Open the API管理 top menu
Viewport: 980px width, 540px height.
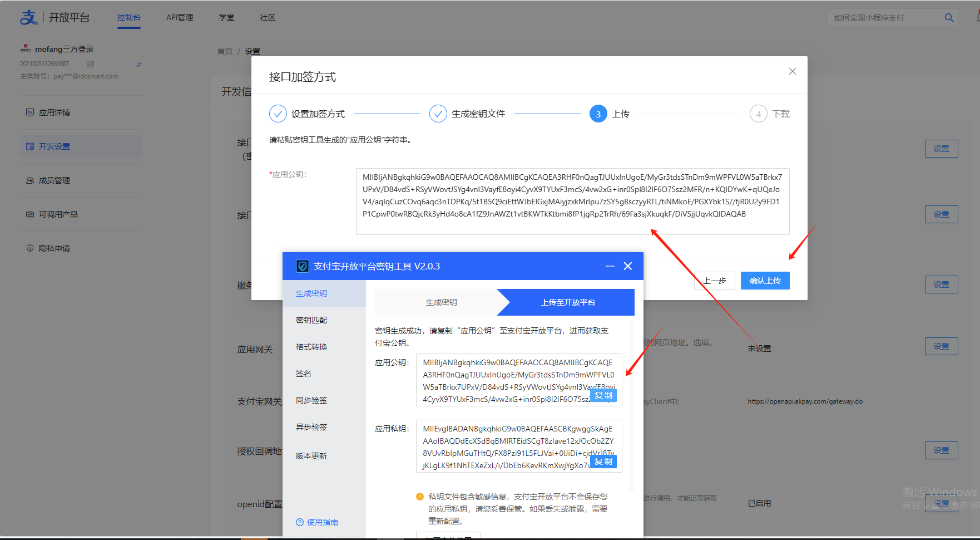coord(180,18)
